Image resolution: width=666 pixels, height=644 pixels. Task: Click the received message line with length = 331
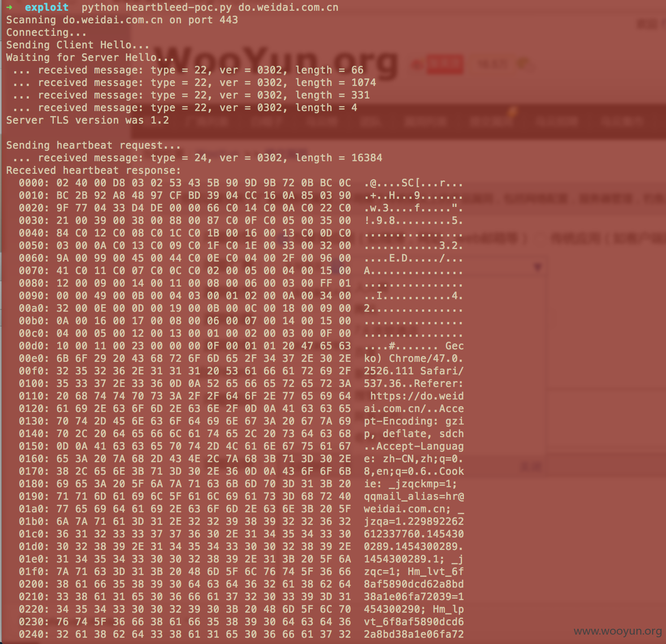coord(191,95)
